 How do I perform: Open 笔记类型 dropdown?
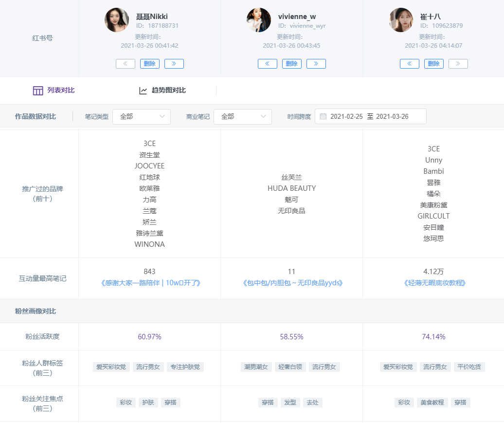(x=142, y=116)
